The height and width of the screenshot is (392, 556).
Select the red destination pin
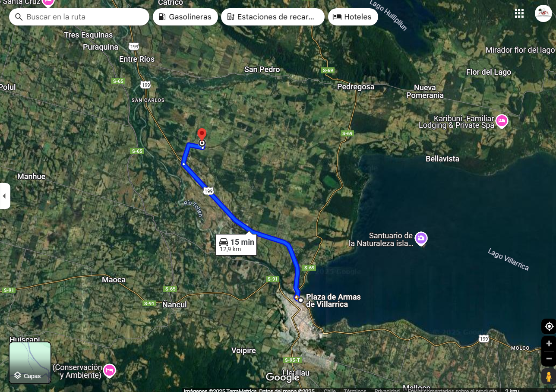[x=202, y=134]
